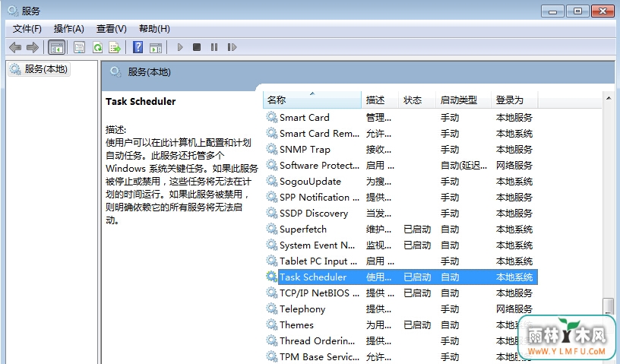The width and height of the screenshot is (620, 364).
Task: Select the Telephony service name
Action: pos(302,309)
